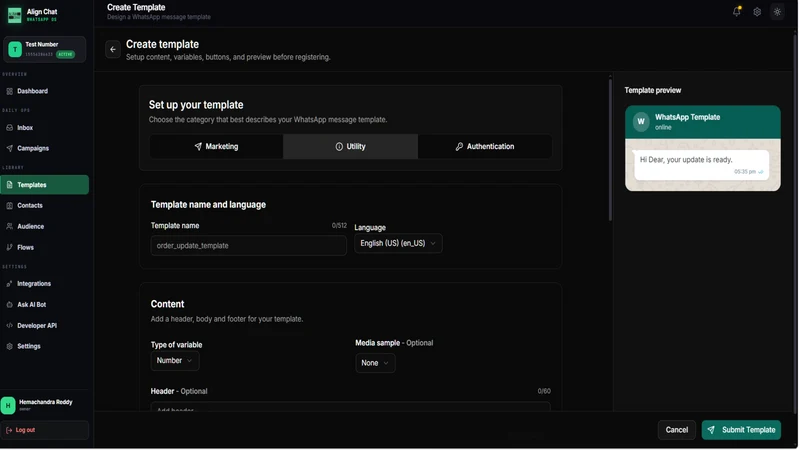Viewport: 800px width, 450px height.
Task: Click the 'Set up your template' heading
Action: click(x=196, y=105)
